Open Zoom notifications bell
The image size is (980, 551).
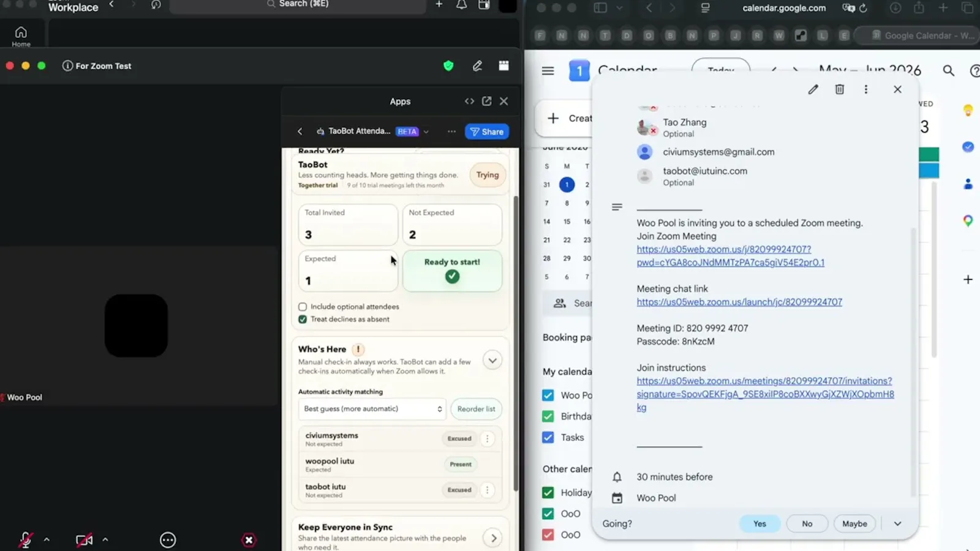(x=461, y=5)
